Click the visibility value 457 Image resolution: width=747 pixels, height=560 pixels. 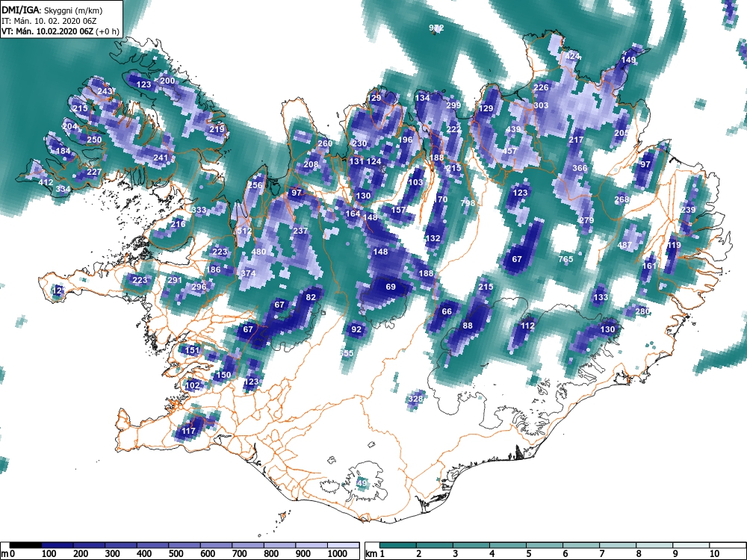point(509,151)
